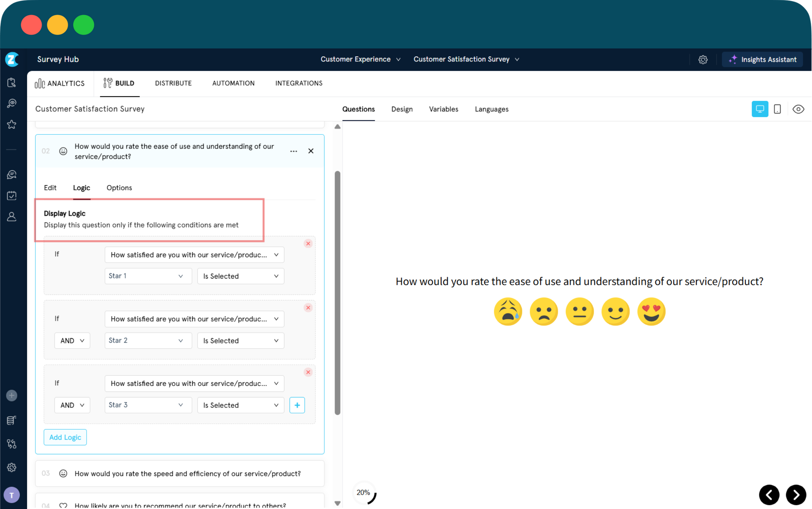Go to next question with right arrow

(796, 494)
